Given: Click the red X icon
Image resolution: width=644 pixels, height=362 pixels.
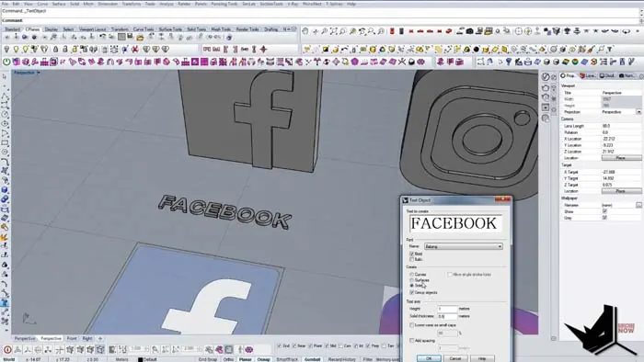Looking at the screenshot, I should [135, 50].
